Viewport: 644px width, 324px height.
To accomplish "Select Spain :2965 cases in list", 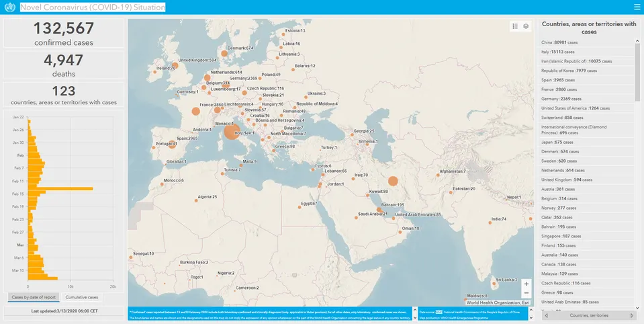I will tap(586, 80).
